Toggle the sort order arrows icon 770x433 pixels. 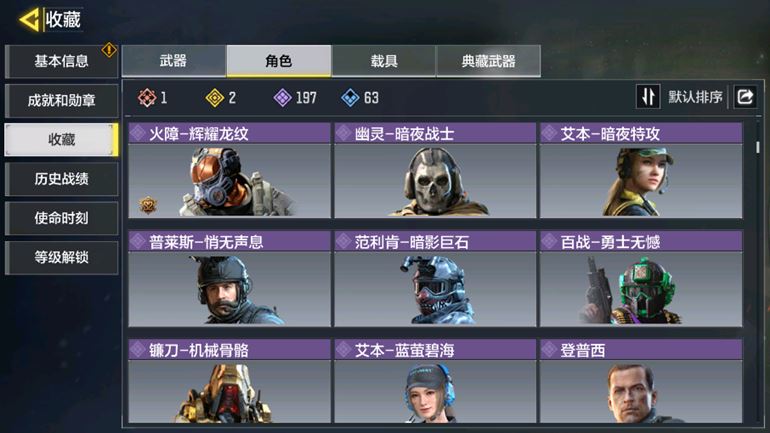pyautogui.click(x=648, y=96)
